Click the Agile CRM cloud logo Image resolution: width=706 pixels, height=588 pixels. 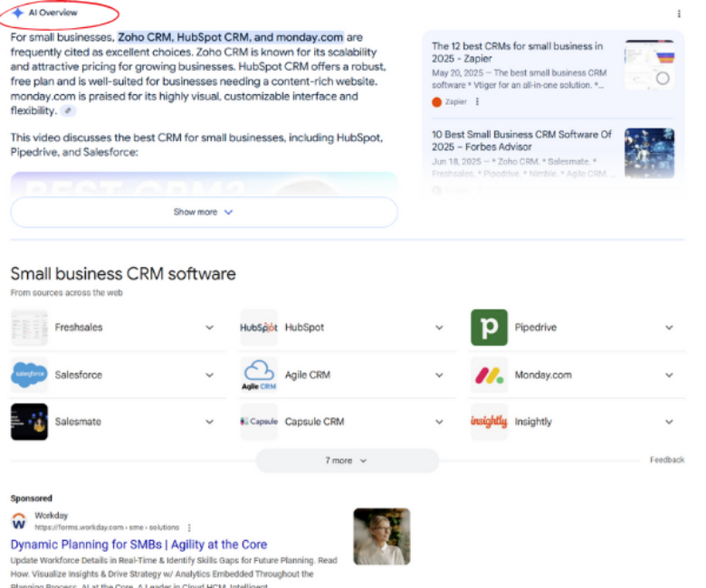[x=259, y=375]
